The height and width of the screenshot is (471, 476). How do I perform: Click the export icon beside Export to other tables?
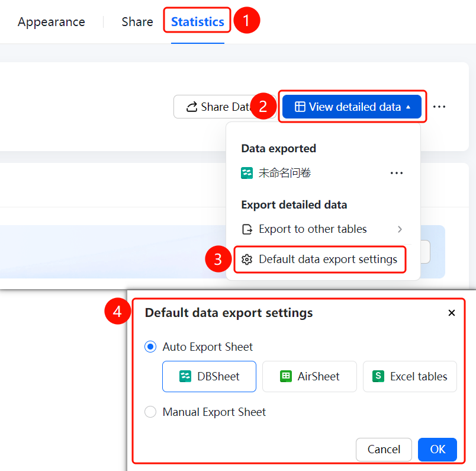(x=247, y=229)
